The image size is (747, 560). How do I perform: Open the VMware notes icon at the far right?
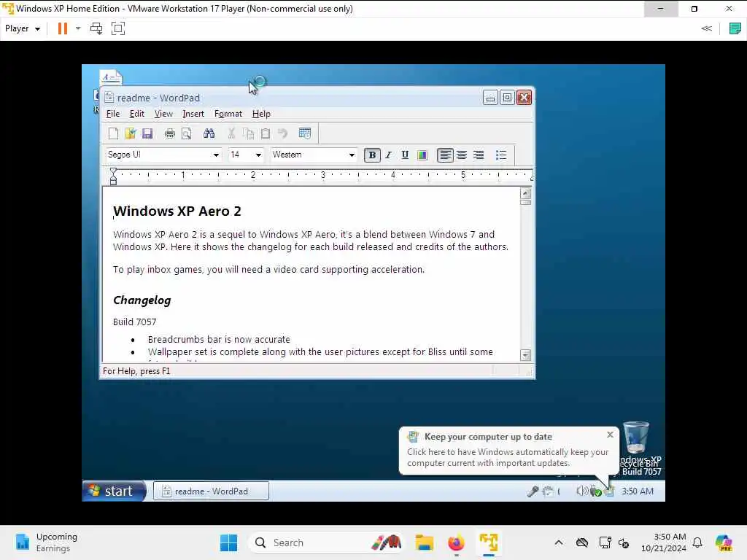pyautogui.click(x=735, y=28)
